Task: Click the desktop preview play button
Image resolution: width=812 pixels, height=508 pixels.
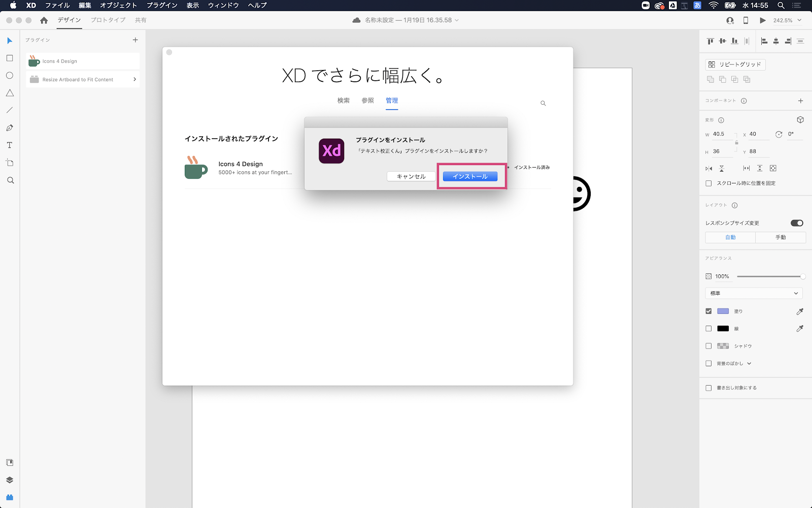Action: [763, 20]
